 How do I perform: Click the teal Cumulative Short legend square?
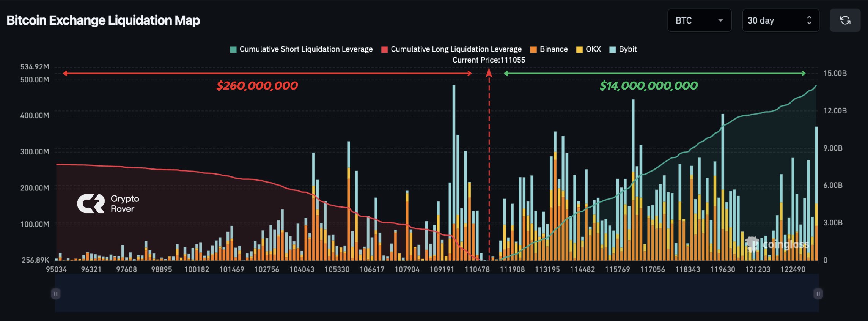point(233,49)
